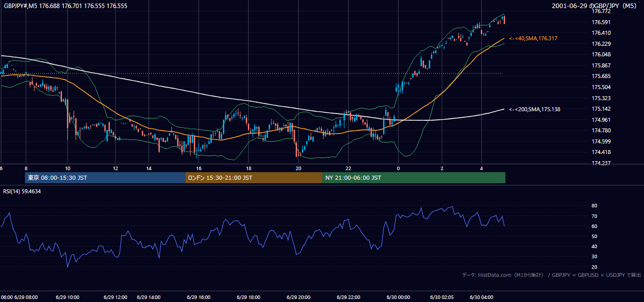Image resolution: width=644 pixels, height=302 pixels.
Task: Click the GBPJPY#,M5 chart title text
Action: (x=66, y=6)
